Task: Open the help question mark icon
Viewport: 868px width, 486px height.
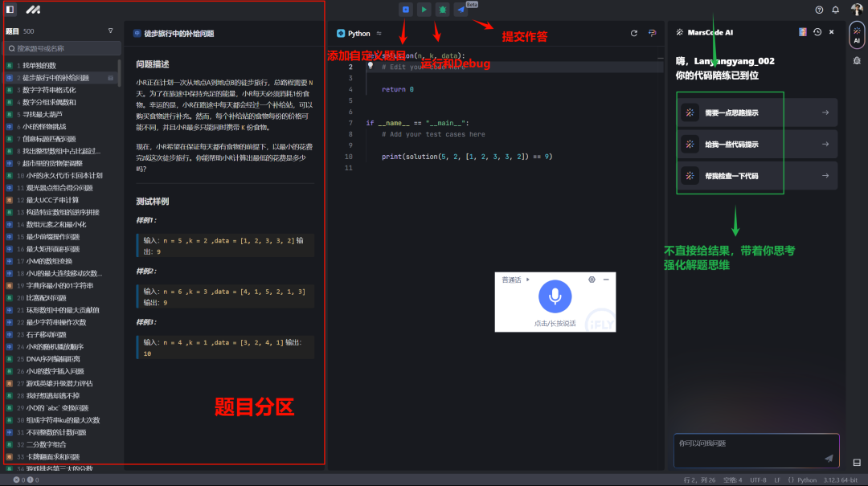Action: (x=819, y=10)
